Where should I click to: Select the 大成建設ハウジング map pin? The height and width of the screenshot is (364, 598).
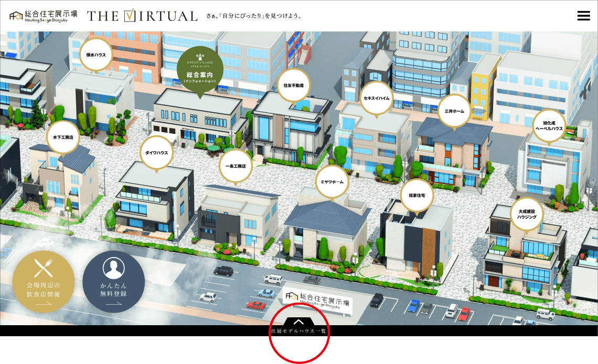coord(527,215)
